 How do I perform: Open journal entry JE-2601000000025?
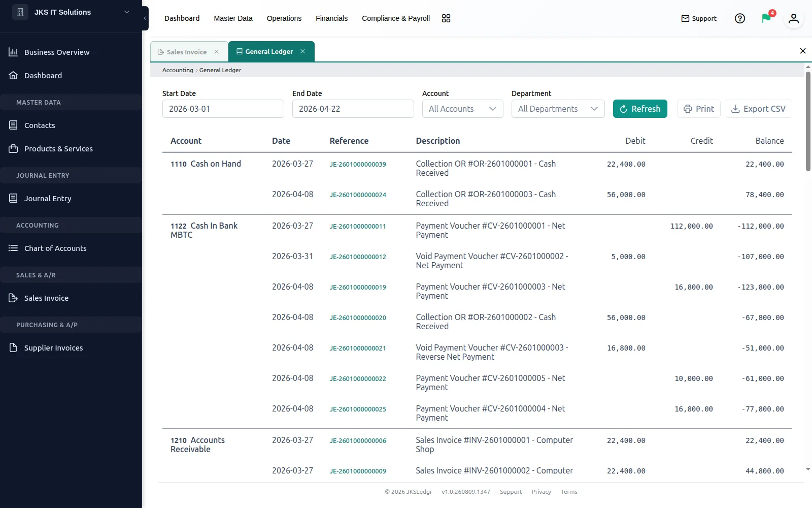point(358,409)
